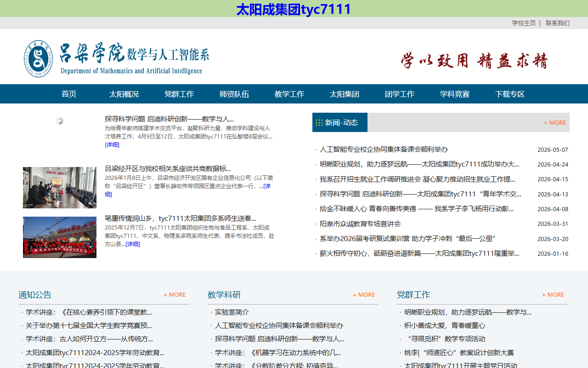Click the loading spinner image placeholder
This screenshot has width=588, height=368.
[x=60, y=121]
